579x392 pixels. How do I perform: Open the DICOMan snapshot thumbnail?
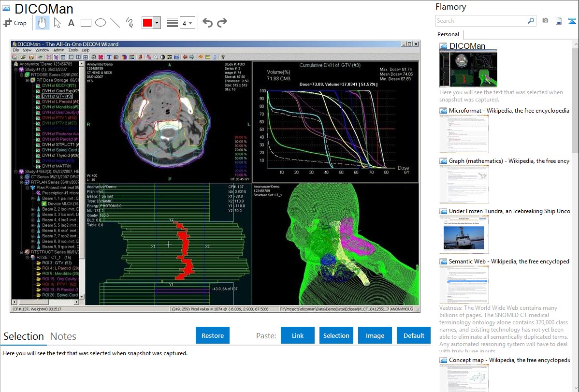(x=468, y=69)
